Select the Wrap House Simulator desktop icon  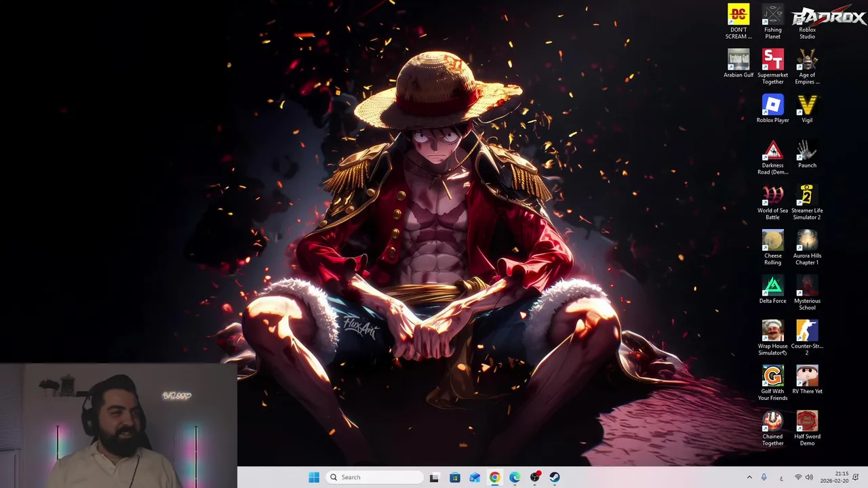772,338
